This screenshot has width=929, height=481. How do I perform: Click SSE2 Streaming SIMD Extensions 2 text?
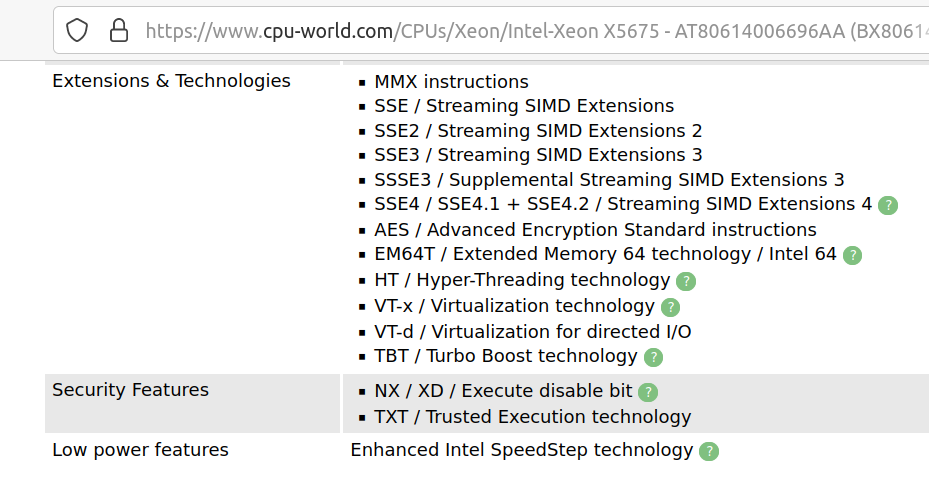538,131
